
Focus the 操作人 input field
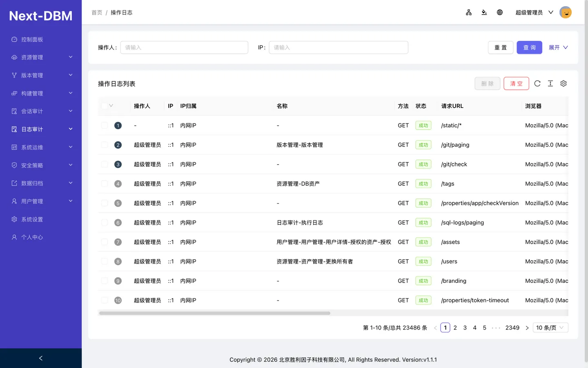184,47
